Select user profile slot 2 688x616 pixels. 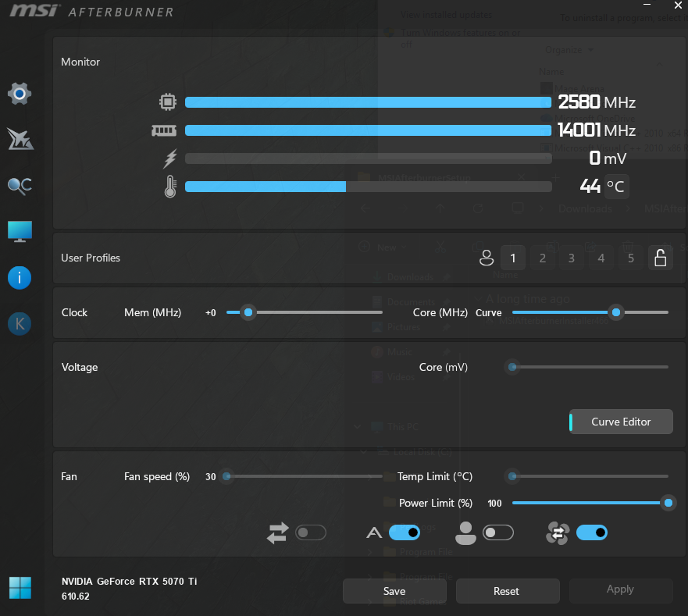(543, 258)
